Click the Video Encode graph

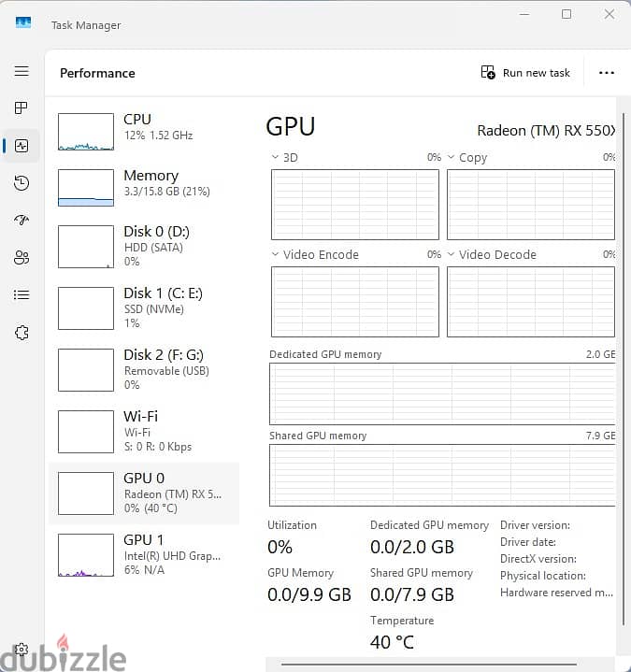(355, 302)
